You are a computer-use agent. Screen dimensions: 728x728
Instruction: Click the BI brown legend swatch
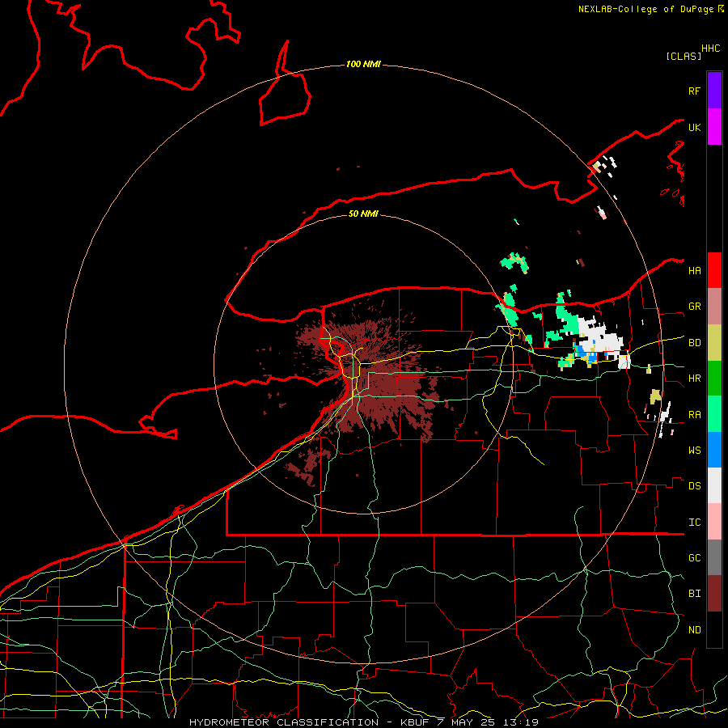coord(714,594)
